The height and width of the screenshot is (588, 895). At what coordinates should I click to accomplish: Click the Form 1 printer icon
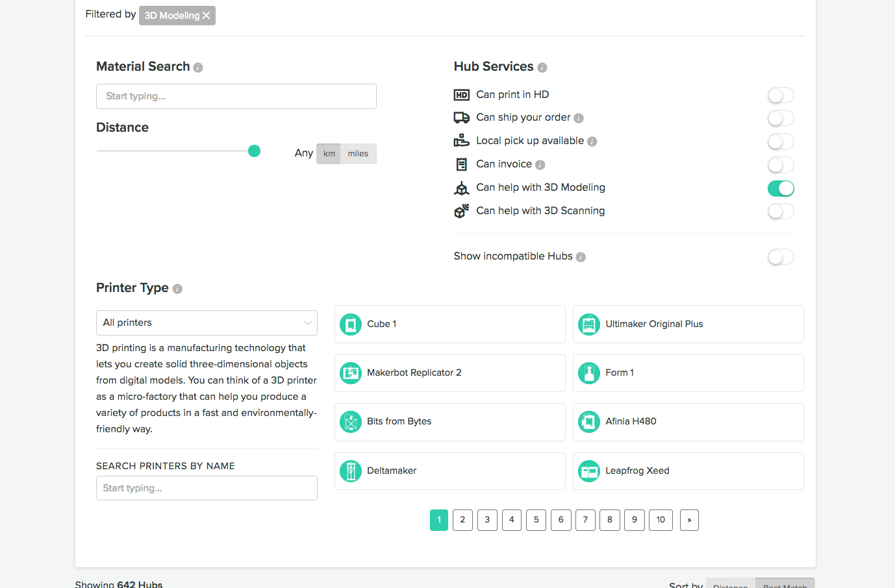(589, 373)
